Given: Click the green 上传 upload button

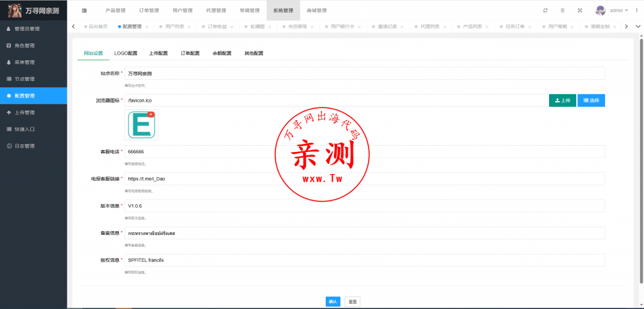Looking at the screenshot, I should coord(562,100).
